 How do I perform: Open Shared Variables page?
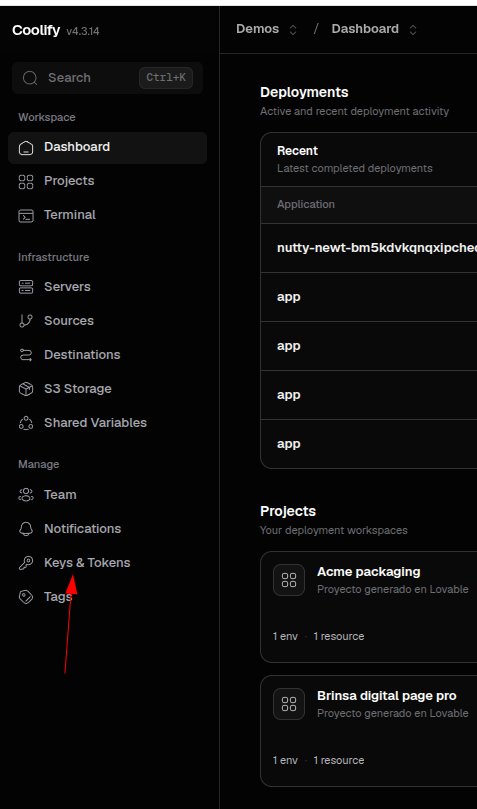tap(107, 423)
